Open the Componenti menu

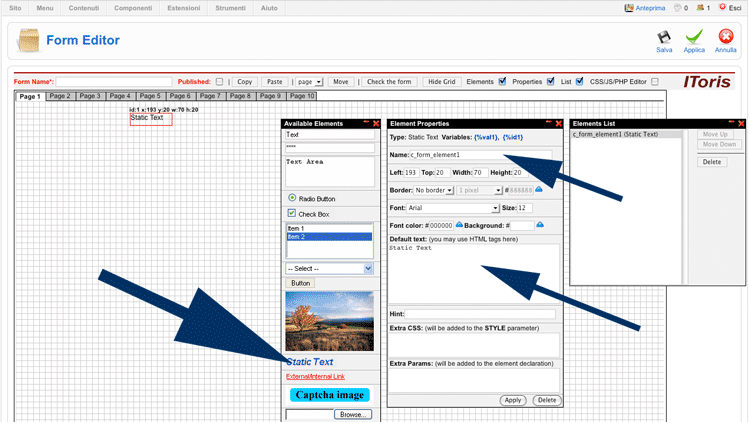coord(133,8)
